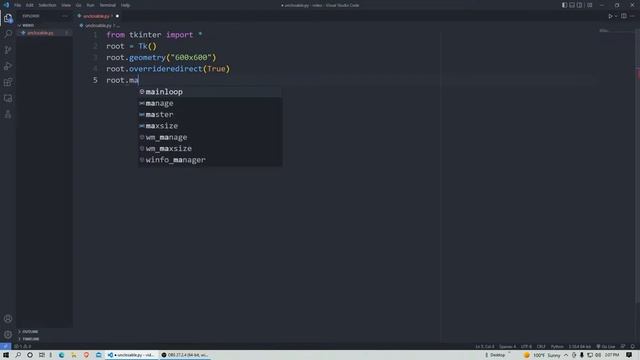
Task: Choose maxsize from the suggestion list
Action: [210, 126]
